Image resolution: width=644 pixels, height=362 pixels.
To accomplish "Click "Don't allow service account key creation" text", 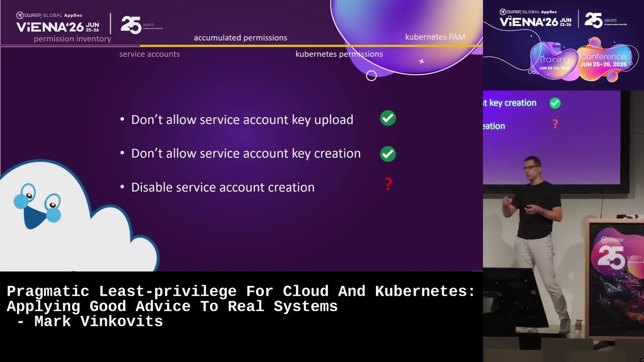I will click(x=246, y=153).
